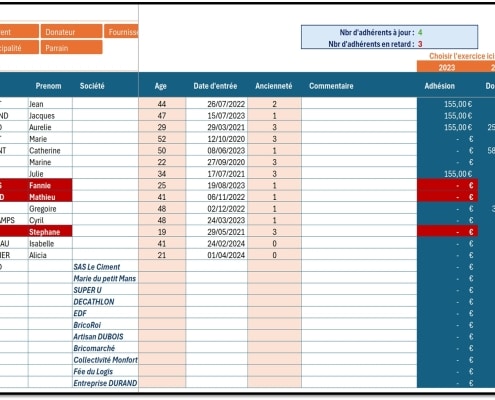Click Jean's 155,00 € adhesion amount

[447, 104]
